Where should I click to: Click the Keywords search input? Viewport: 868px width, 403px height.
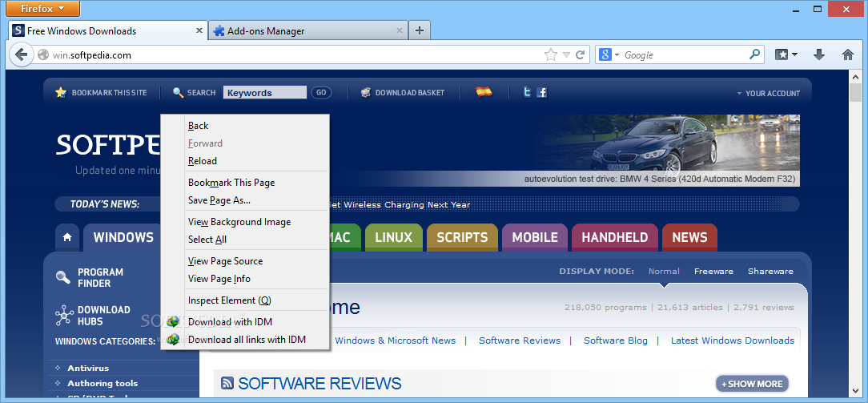(264, 92)
